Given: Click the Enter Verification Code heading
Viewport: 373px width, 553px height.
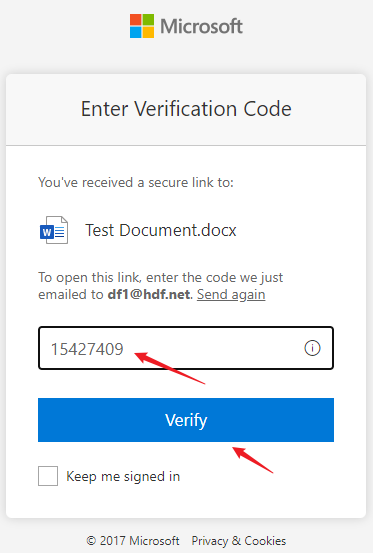Looking at the screenshot, I should (186, 109).
